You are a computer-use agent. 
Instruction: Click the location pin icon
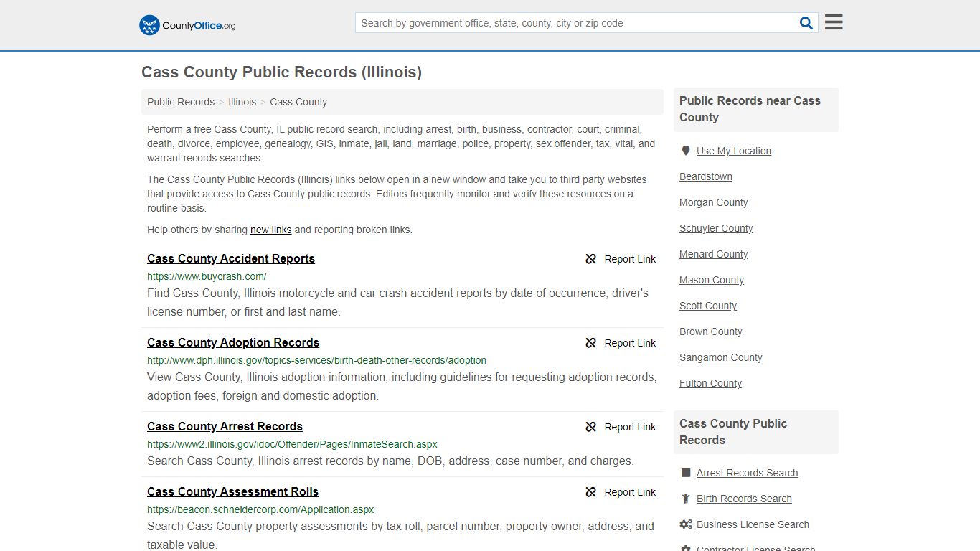[686, 151]
